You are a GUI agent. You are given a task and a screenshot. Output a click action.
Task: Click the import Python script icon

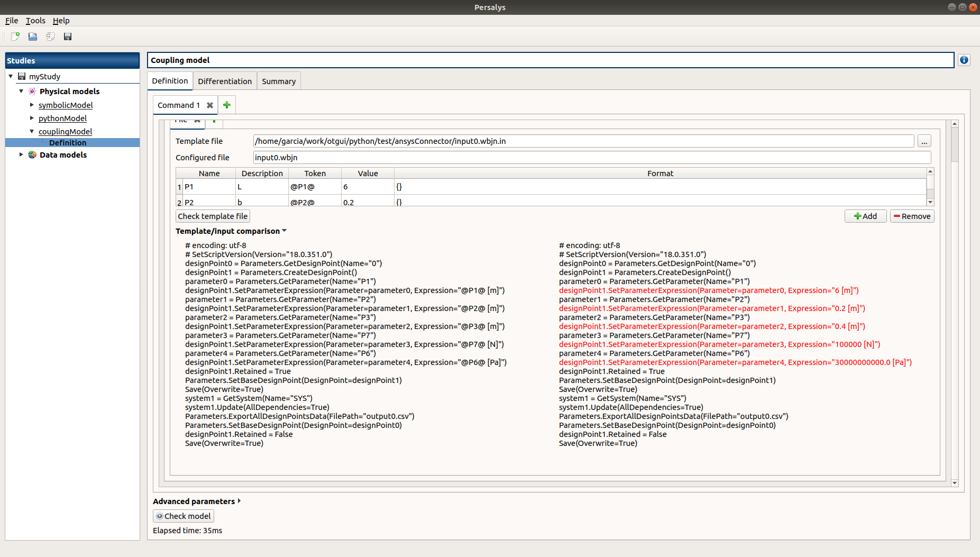click(50, 36)
